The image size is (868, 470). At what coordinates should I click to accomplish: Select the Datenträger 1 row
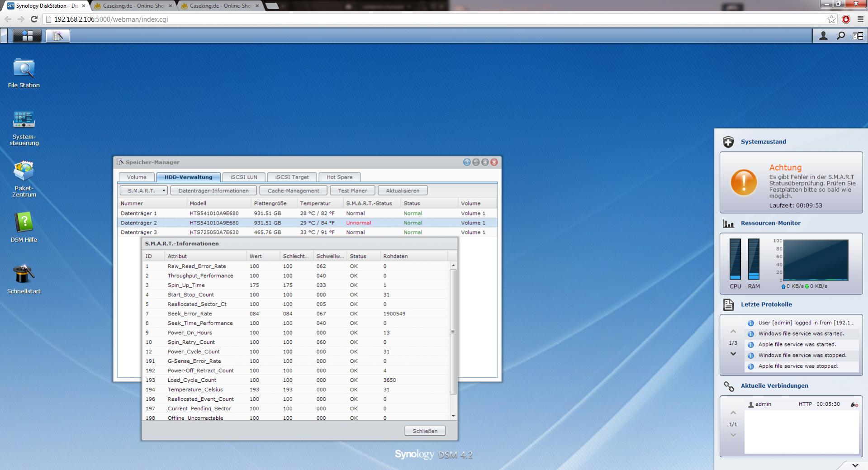tap(307, 213)
